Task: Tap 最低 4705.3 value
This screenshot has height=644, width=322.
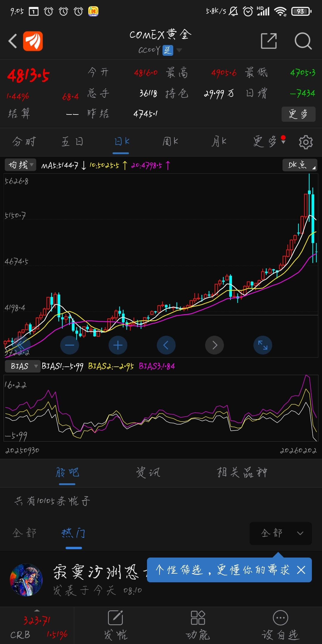Action: (x=303, y=73)
